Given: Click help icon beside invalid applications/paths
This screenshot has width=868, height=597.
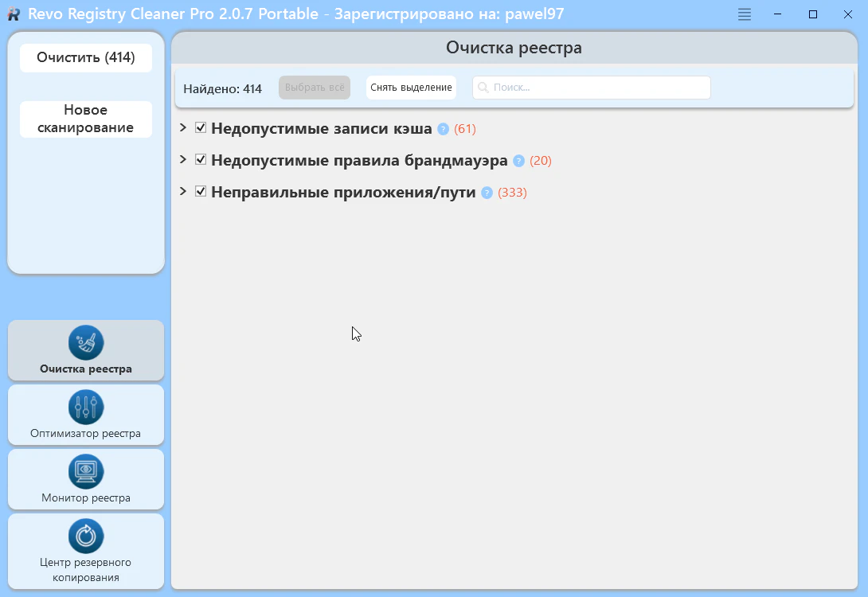Looking at the screenshot, I should pyautogui.click(x=487, y=193).
